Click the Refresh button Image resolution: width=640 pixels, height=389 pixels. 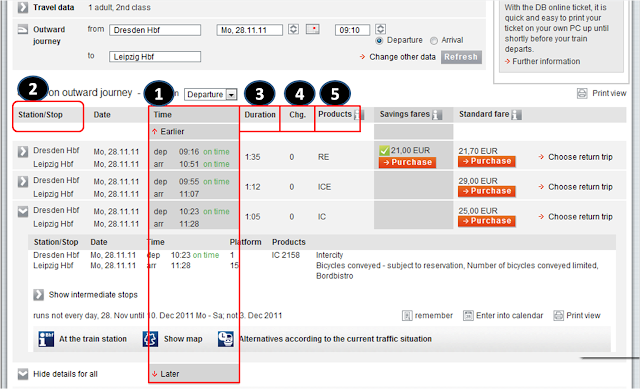click(461, 57)
